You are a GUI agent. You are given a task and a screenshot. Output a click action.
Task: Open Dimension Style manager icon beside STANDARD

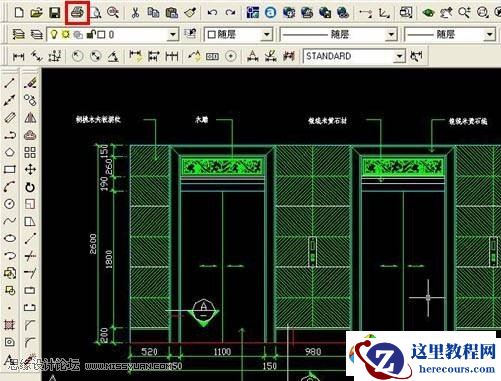[416, 56]
